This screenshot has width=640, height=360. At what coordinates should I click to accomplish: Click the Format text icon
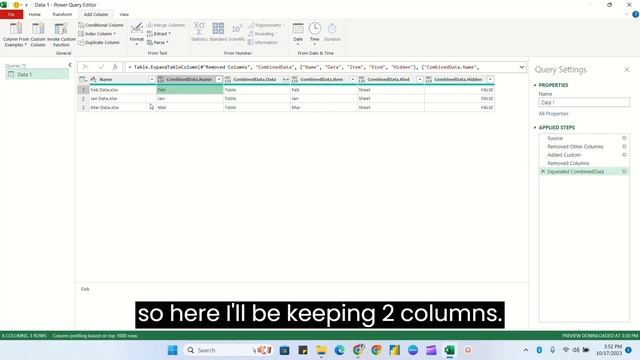[136, 29]
